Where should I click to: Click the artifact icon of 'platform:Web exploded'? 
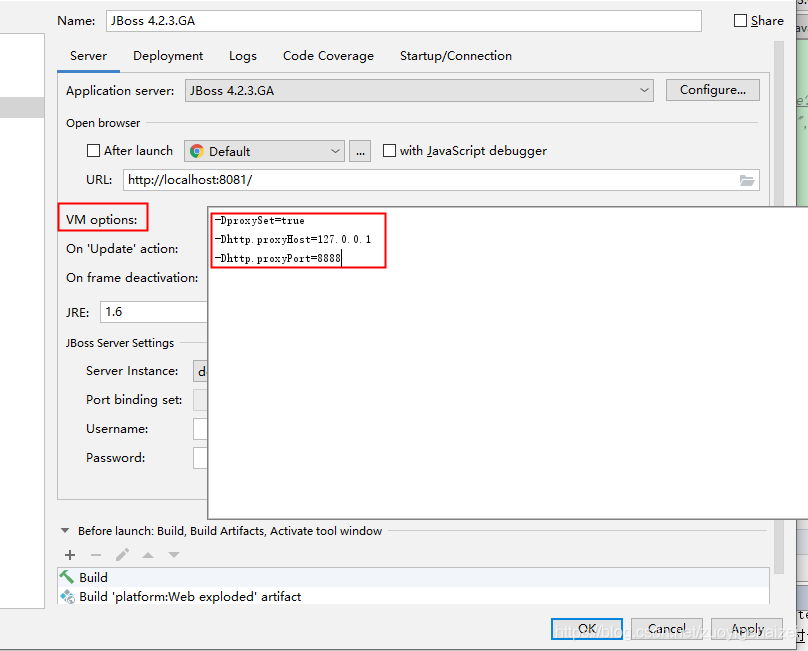click(68, 596)
